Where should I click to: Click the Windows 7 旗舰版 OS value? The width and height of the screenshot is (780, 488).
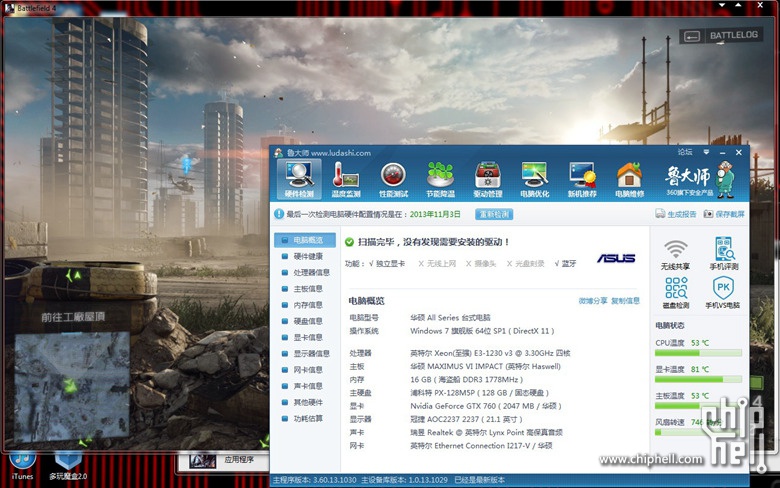point(482,331)
